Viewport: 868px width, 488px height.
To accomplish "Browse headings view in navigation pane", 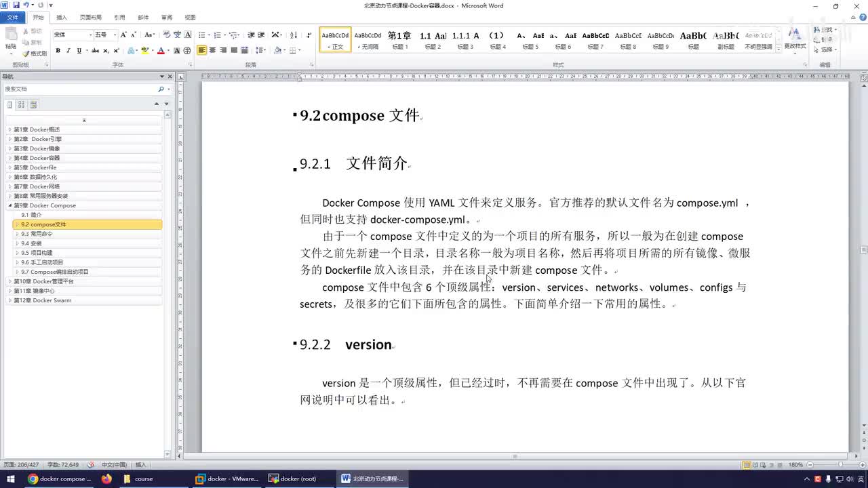I will click(x=10, y=104).
